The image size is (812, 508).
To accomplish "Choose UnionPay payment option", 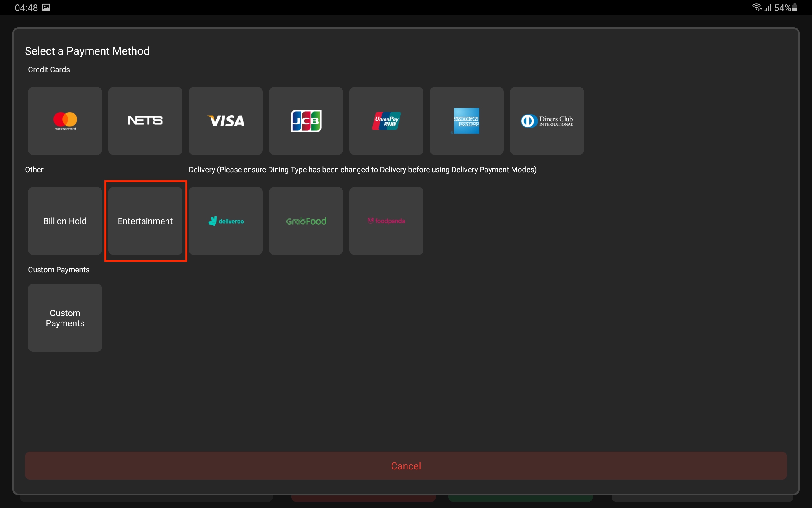I will [386, 121].
